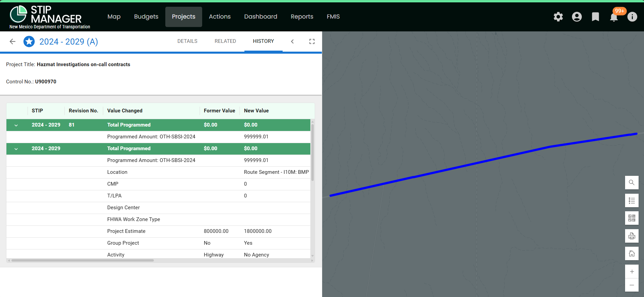Switch to the DETAILS tab
This screenshot has height=297, width=644.
pyautogui.click(x=187, y=41)
